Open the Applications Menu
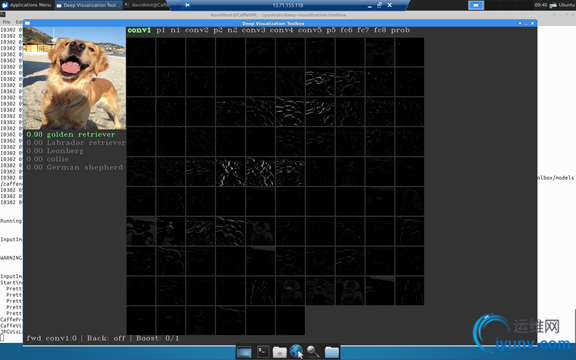This screenshot has width=576, height=360. coord(26,5)
